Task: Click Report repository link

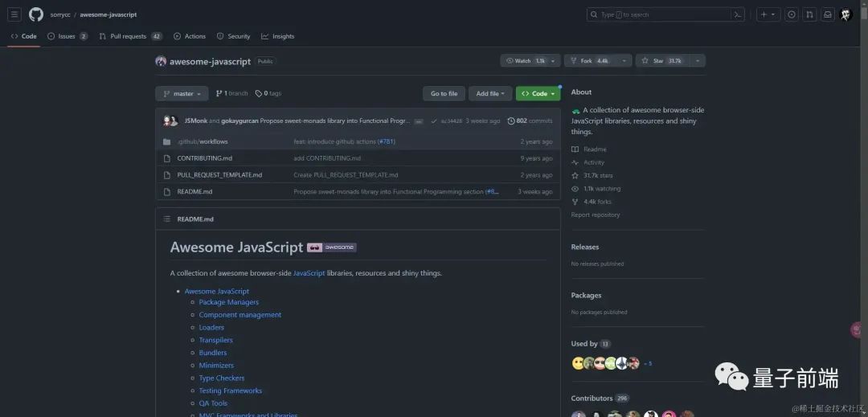Action: pos(596,215)
